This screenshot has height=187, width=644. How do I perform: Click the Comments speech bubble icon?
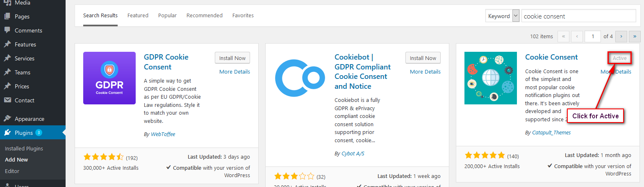[x=7, y=30]
